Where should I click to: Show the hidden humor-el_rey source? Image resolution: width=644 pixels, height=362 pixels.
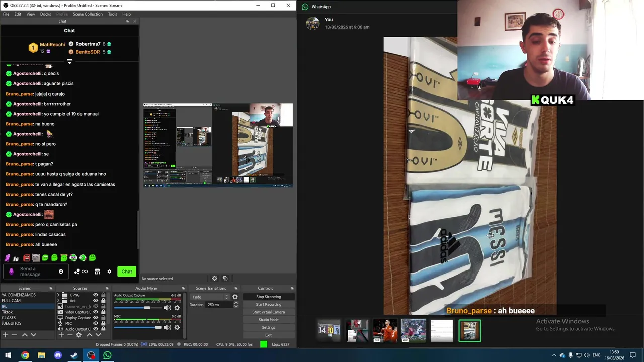(x=95, y=306)
